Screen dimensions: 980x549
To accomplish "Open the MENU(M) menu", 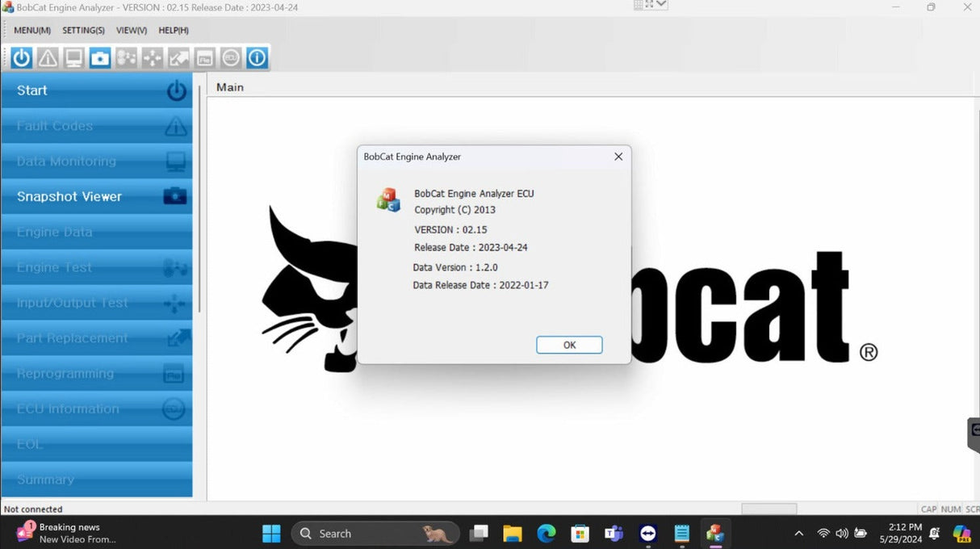I will (x=32, y=31).
